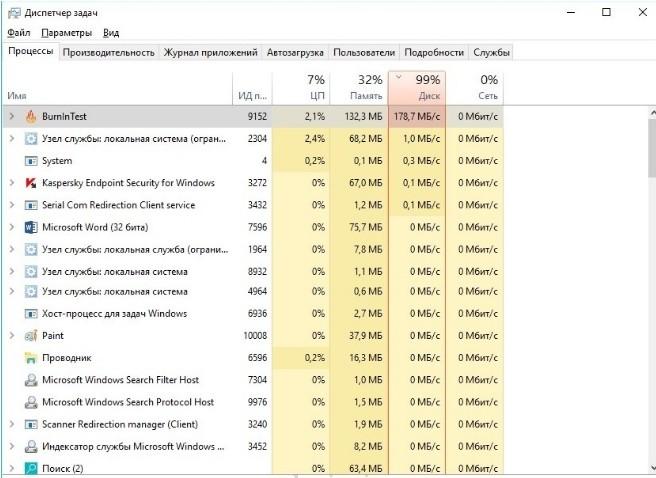Select the System process name

pyautogui.click(x=57, y=161)
